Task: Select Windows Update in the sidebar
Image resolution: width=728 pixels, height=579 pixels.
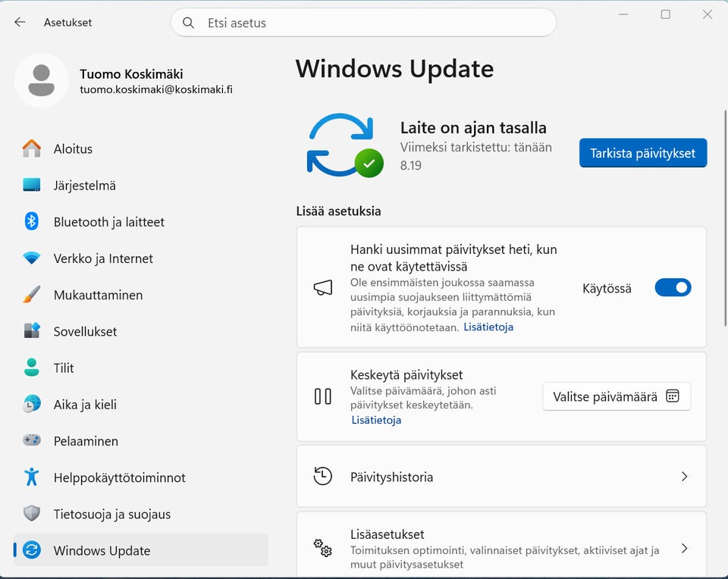Action: tap(141, 550)
